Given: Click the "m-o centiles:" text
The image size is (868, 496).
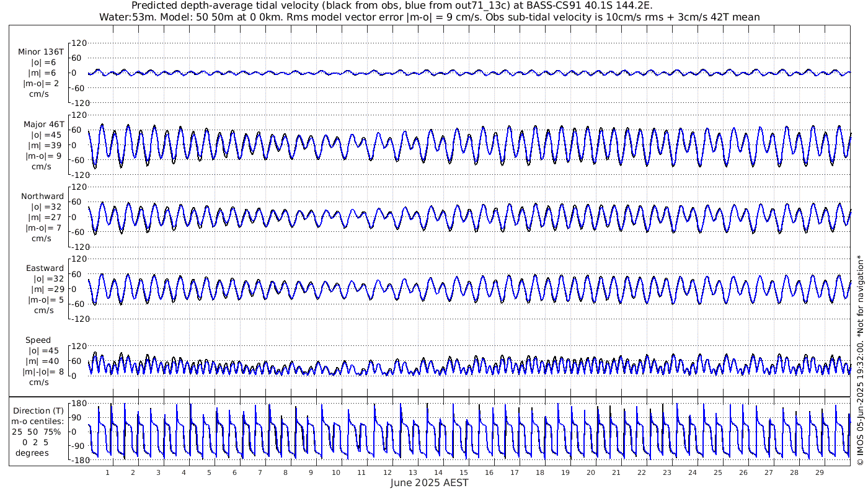Looking at the screenshot, I should point(38,421).
